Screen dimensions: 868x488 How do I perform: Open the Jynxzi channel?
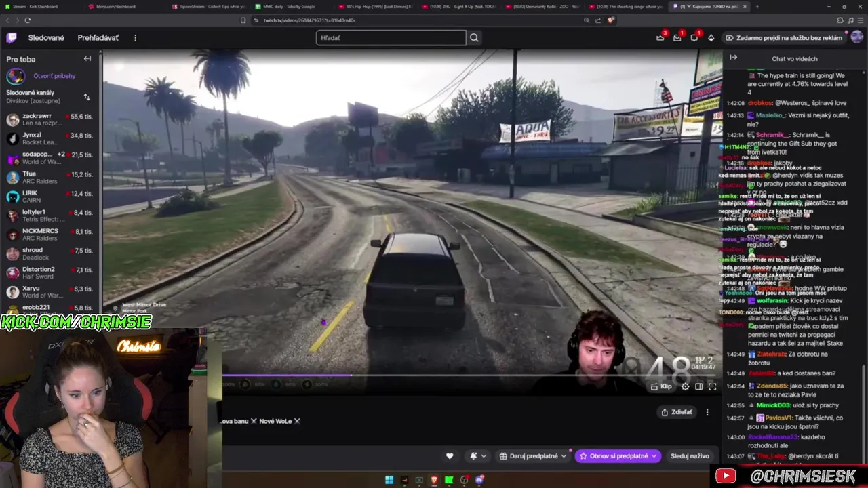point(50,138)
